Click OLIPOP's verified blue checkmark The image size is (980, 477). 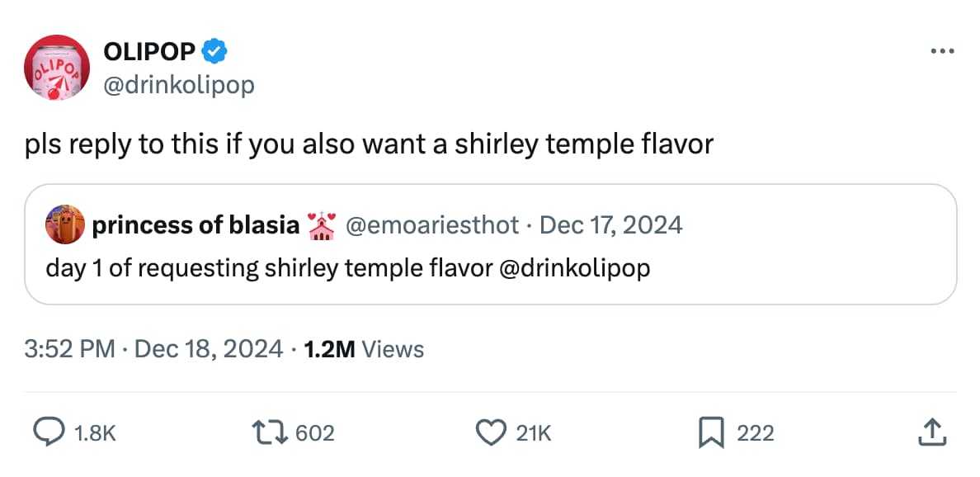coord(214,50)
